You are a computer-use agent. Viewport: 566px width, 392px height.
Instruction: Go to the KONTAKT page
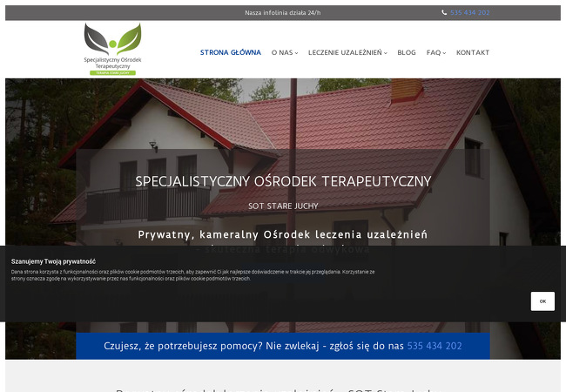point(473,52)
